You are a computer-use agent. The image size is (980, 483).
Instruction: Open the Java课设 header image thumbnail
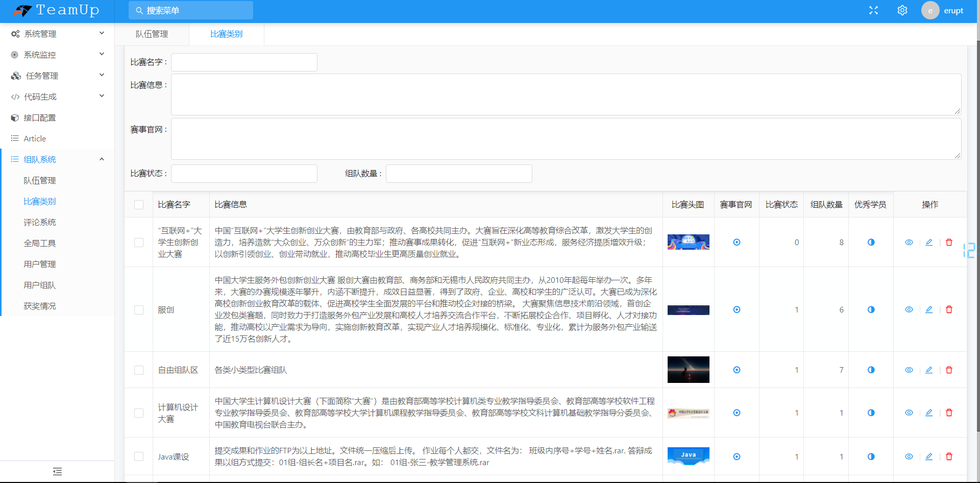(688, 455)
